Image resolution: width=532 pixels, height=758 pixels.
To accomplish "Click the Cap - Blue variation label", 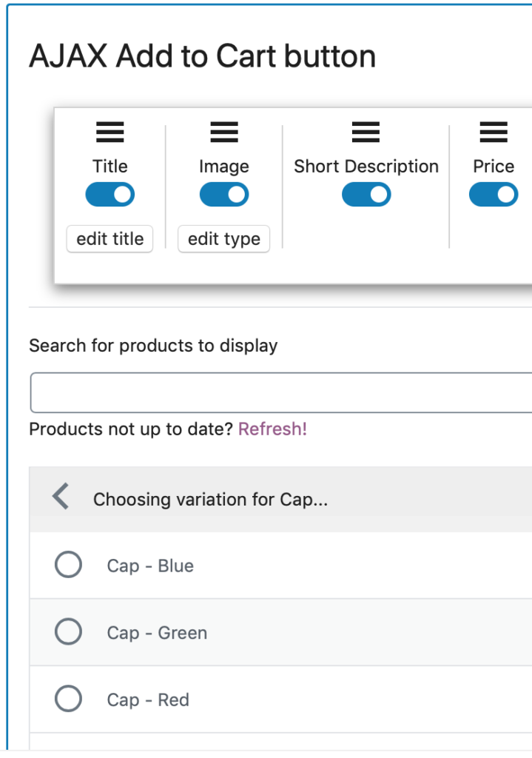I will (x=150, y=566).
